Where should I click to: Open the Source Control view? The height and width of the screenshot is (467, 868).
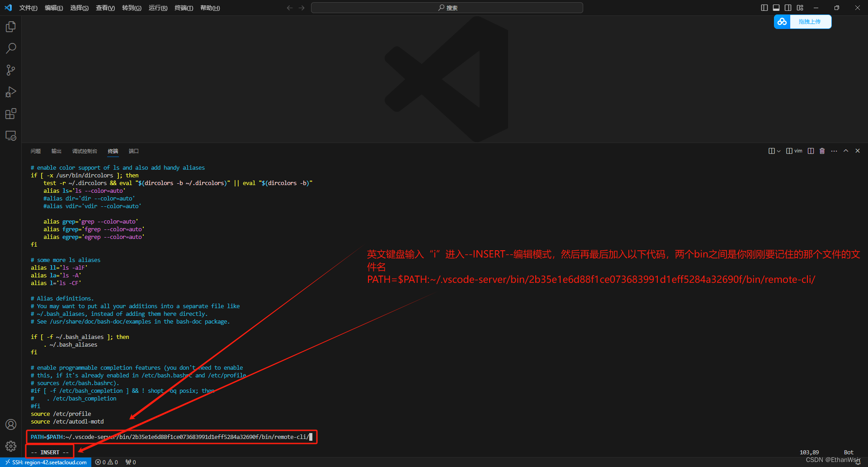(x=11, y=70)
